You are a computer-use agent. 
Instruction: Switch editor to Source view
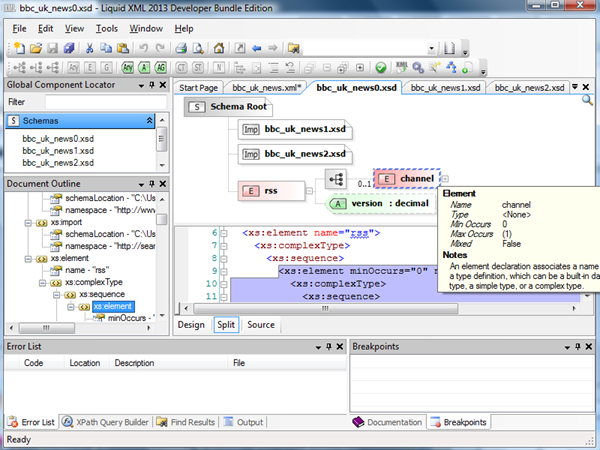(x=261, y=325)
